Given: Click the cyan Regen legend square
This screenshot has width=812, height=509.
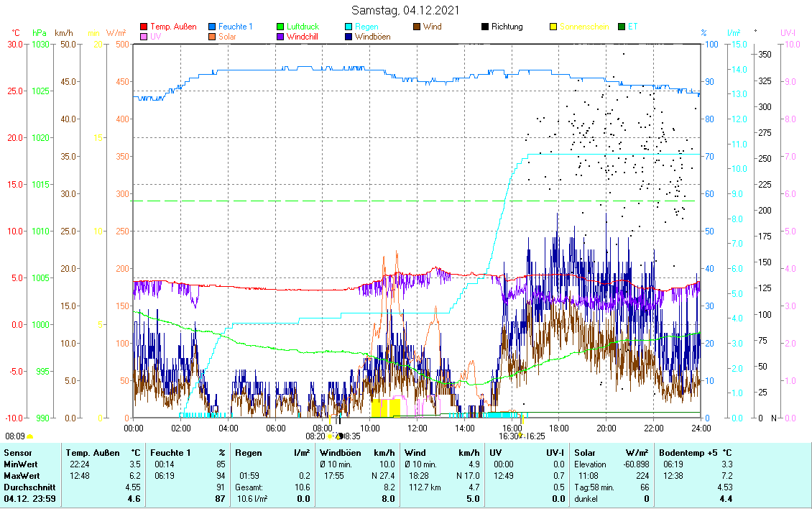Looking at the screenshot, I should coord(349,27).
